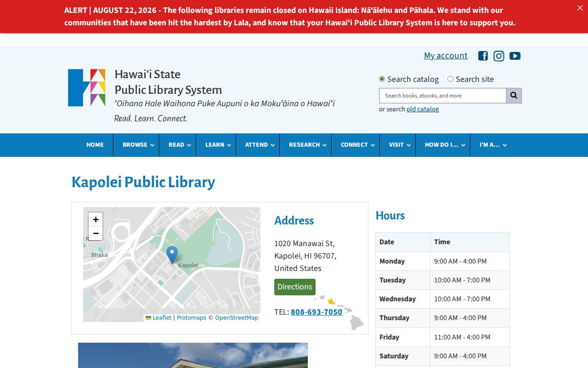Click the Time column header

coord(442,242)
